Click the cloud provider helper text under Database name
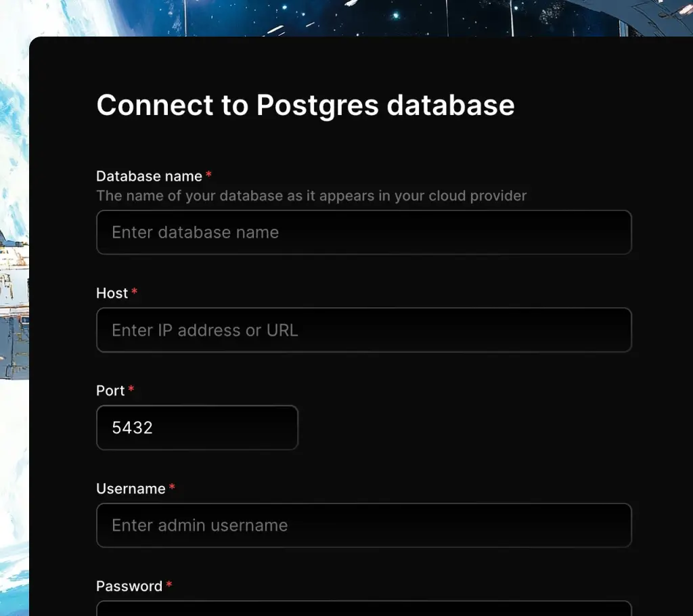Screen dimensions: 693x616 [x=311, y=196]
